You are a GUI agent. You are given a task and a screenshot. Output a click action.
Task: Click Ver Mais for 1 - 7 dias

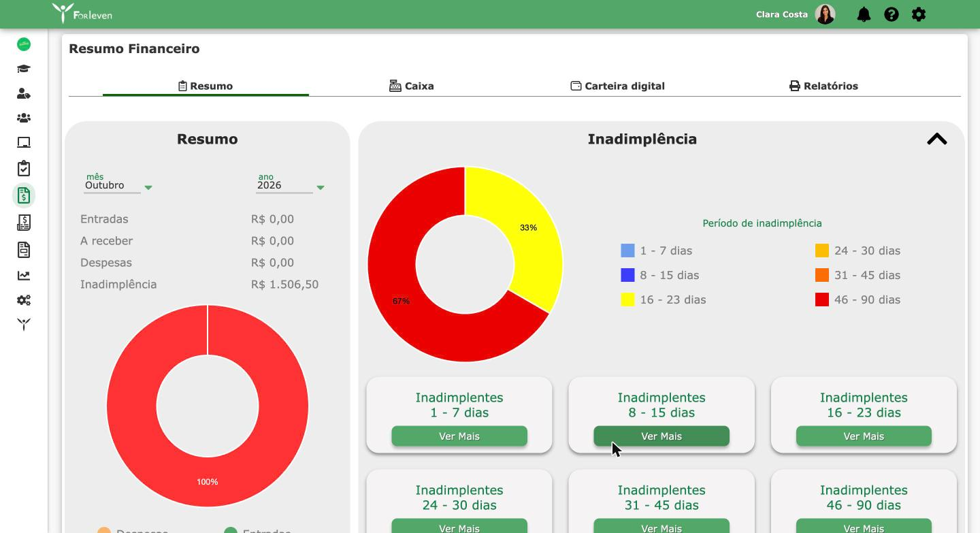[459, 436]
